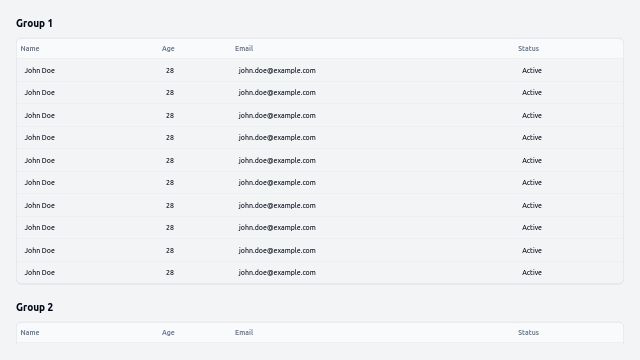Click the Status column header in Group 2
Viewport: 640px width, 360px height.
click(528, 333)
